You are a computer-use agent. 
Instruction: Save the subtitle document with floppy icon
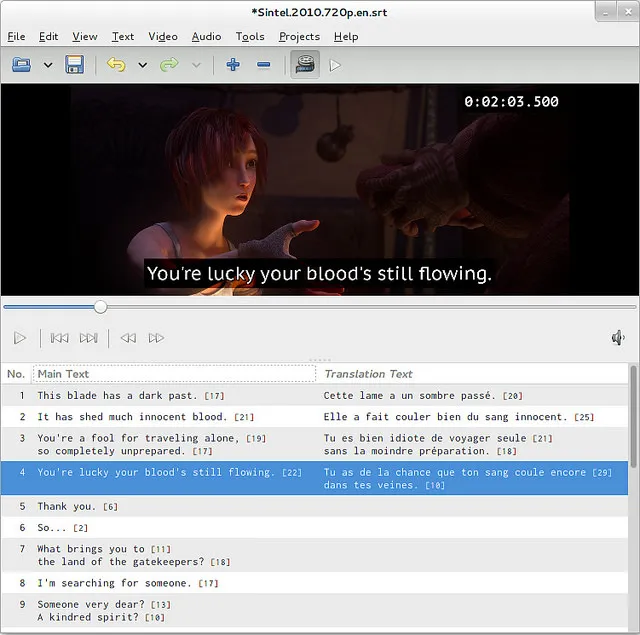pyautogui.click(x=74, y=65)
